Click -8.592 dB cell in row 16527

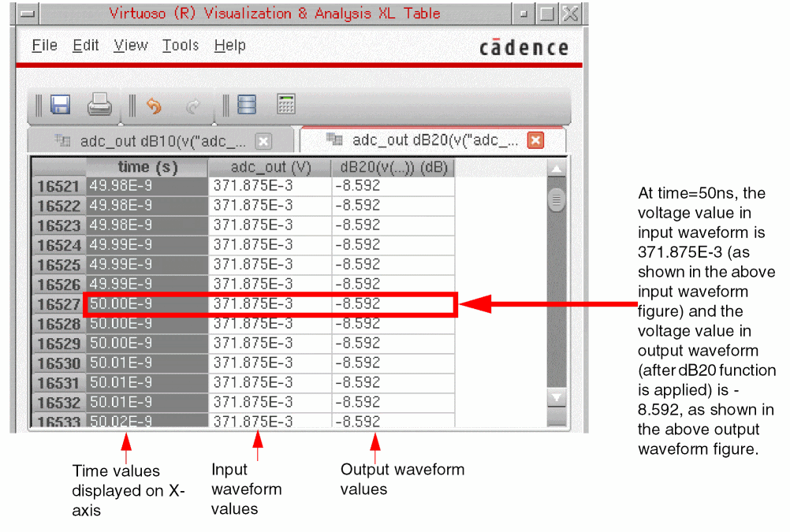tap(393, 304)
